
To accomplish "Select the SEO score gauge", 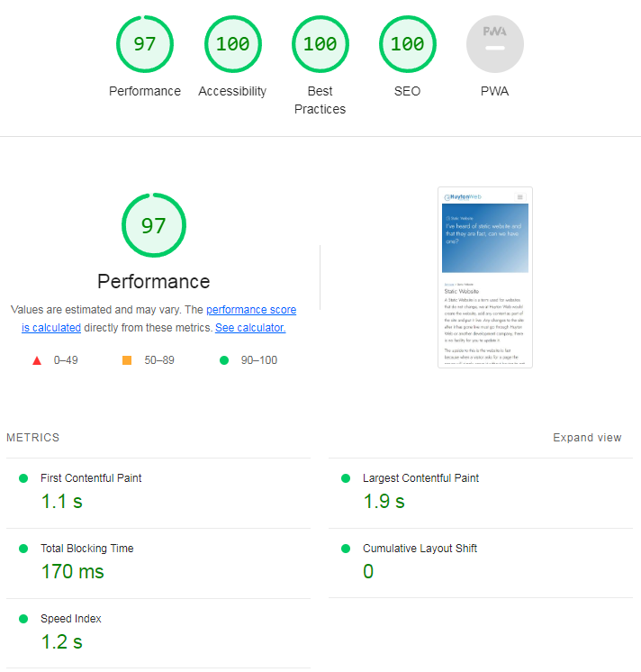I will point(407,44).
